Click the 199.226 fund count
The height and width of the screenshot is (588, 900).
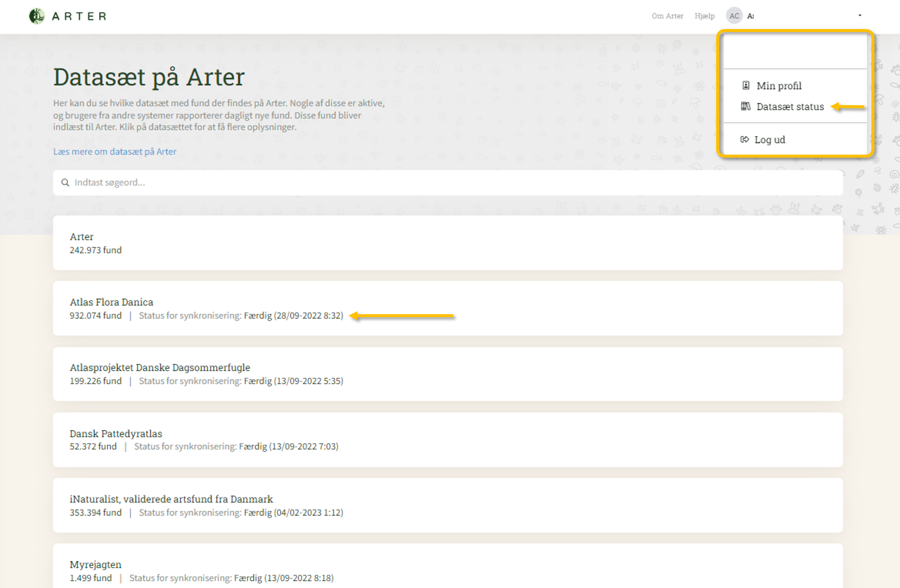(96, 381)
